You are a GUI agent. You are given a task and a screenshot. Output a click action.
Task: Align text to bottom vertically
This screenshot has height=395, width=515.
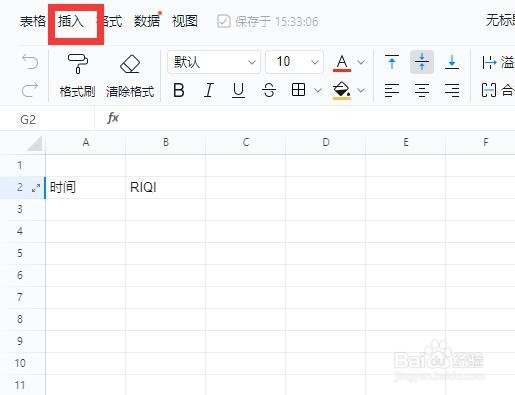tap(452, 62)
